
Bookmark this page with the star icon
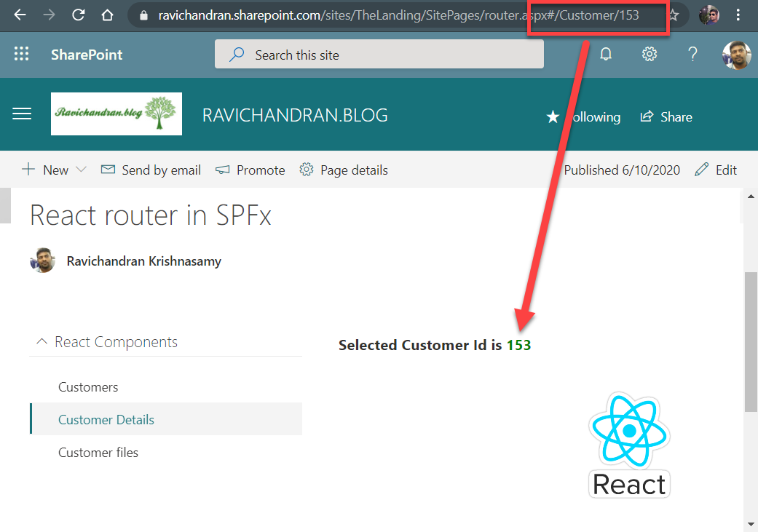(x=674, y=15)
